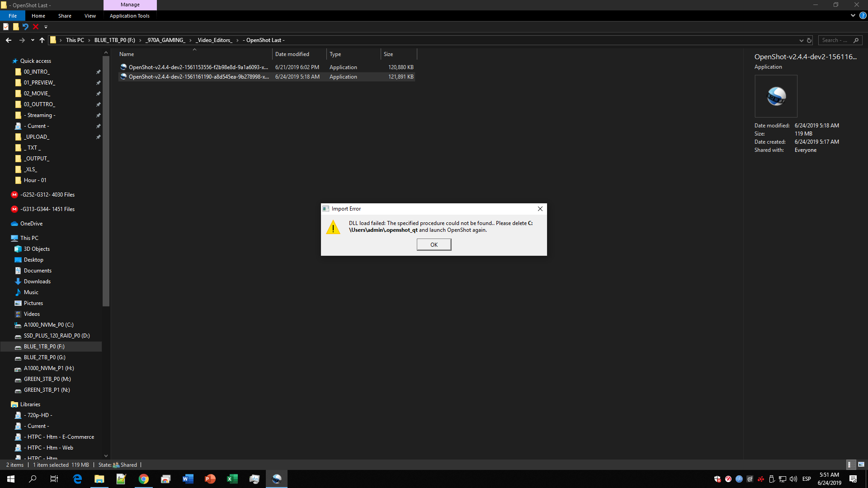Unpin the 00_INTRO_ folder from Quick access

pyautogui.click(x=99, y=71)
